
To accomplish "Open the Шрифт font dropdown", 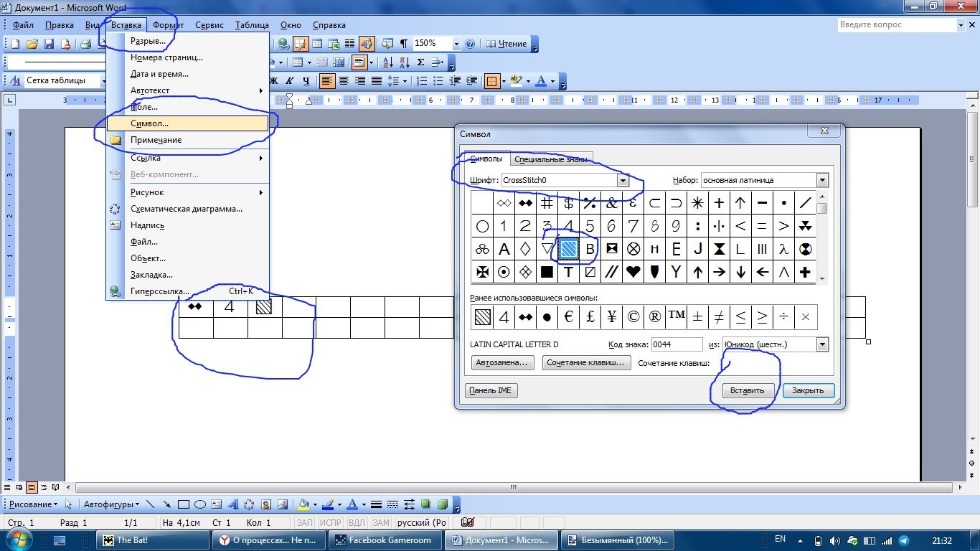I will (x=623, y=181).
